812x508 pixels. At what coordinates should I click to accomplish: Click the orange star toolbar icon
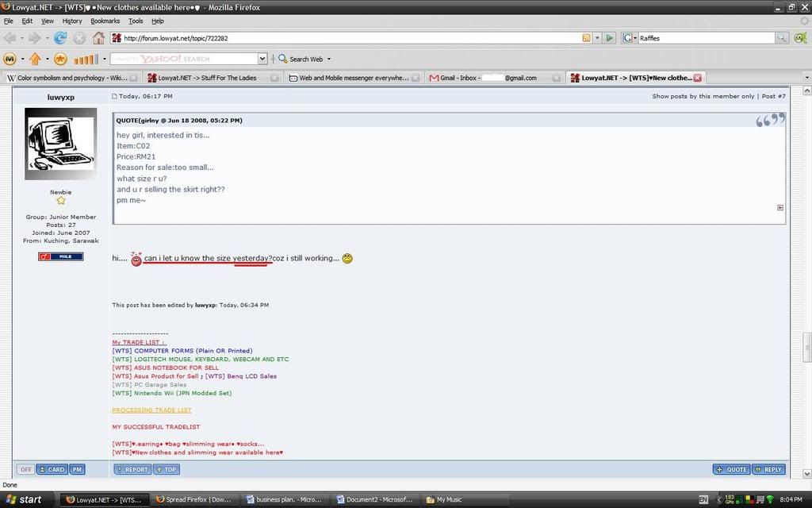click(60, 59)
